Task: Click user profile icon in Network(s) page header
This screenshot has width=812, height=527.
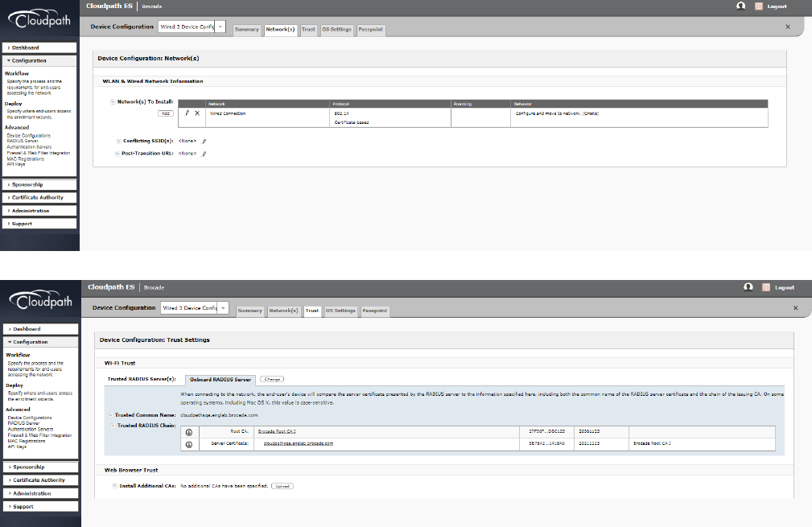Action: coord(741,6)
